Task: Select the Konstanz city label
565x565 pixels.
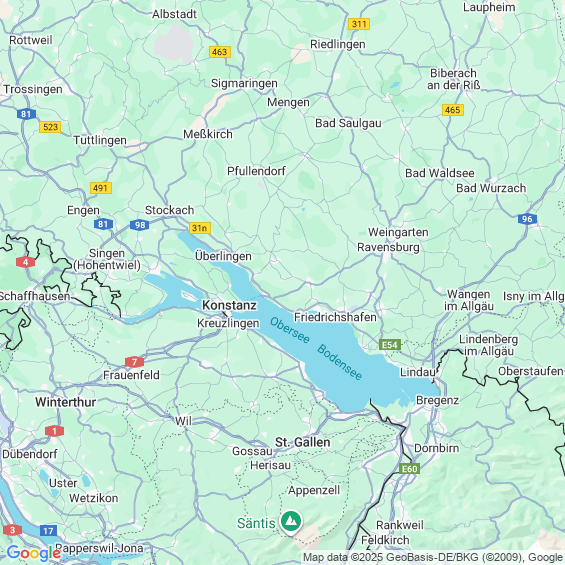Action: 230,305
